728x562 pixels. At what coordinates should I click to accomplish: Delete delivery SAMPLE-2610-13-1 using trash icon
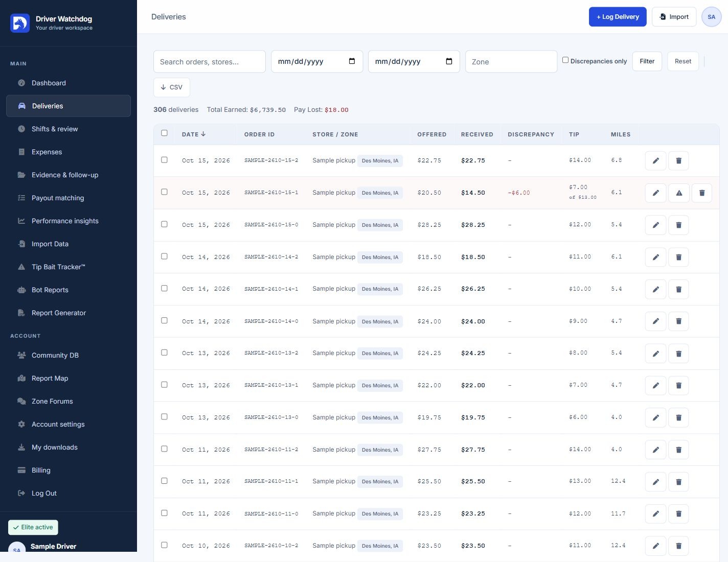678,386
